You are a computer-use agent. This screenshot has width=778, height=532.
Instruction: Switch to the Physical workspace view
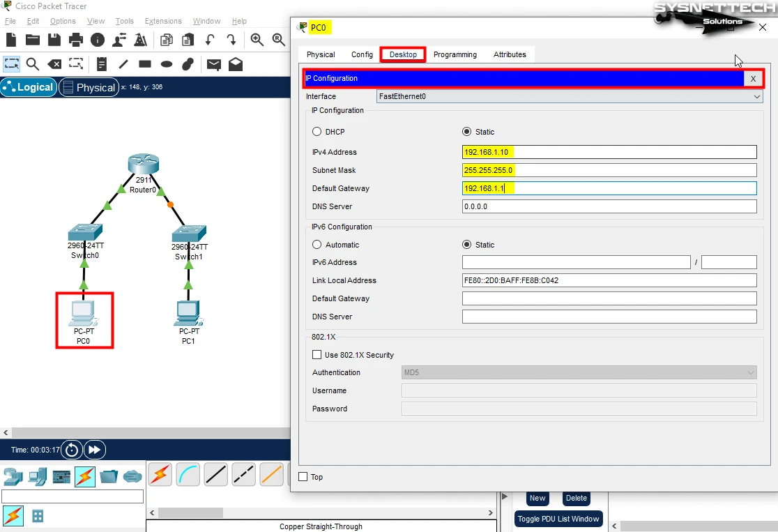(88, 87)
